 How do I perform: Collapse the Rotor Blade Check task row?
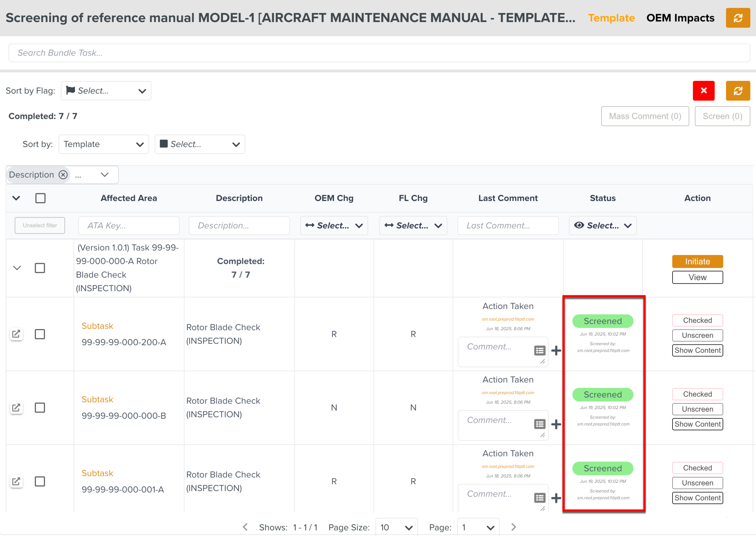tap(17, 268)
